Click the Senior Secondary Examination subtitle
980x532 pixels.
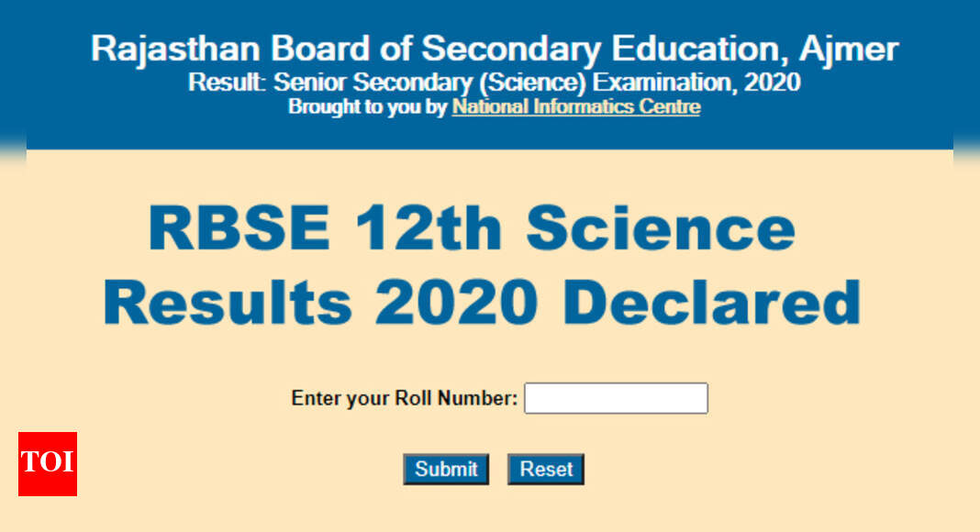coord(493,82)
